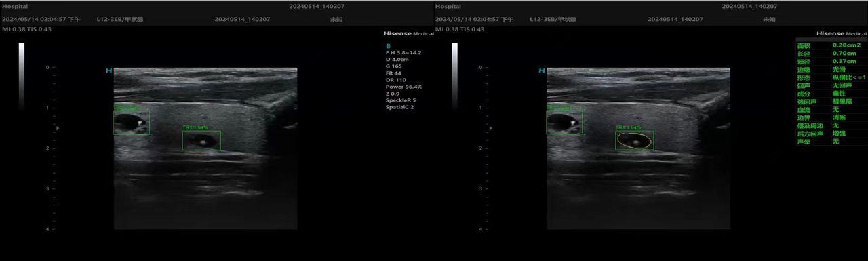868x261 pixels.
Task: Click the L12-3EB/甲状腺 probe label, B-parameter view
Action: point(120,19)
